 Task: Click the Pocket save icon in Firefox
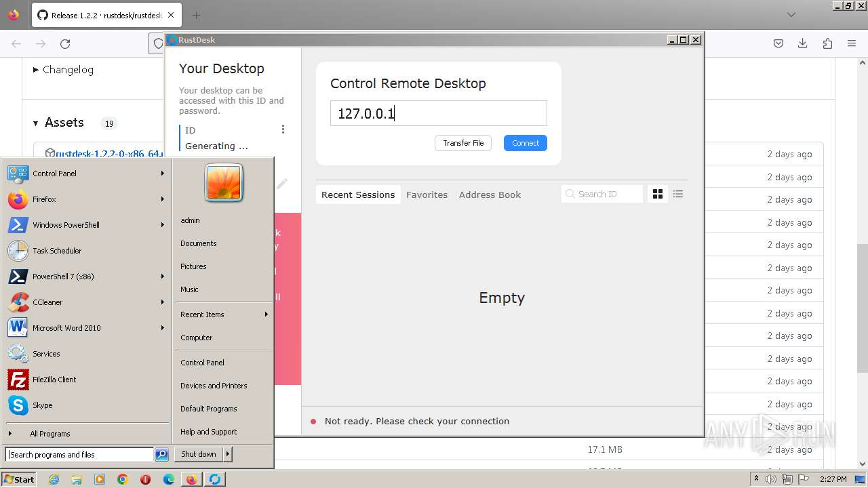pos(778,43)
